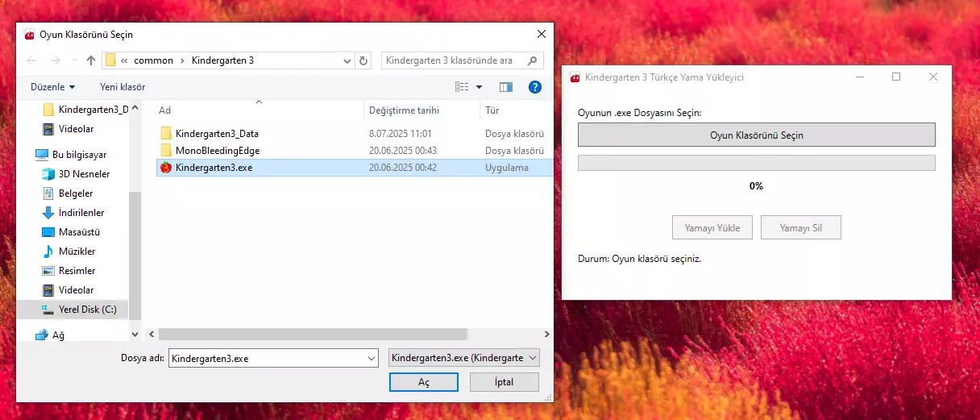The height and width of the screenshot is (420, 980).
Task: Sort by Tür column header
Action: click(516, 110)
